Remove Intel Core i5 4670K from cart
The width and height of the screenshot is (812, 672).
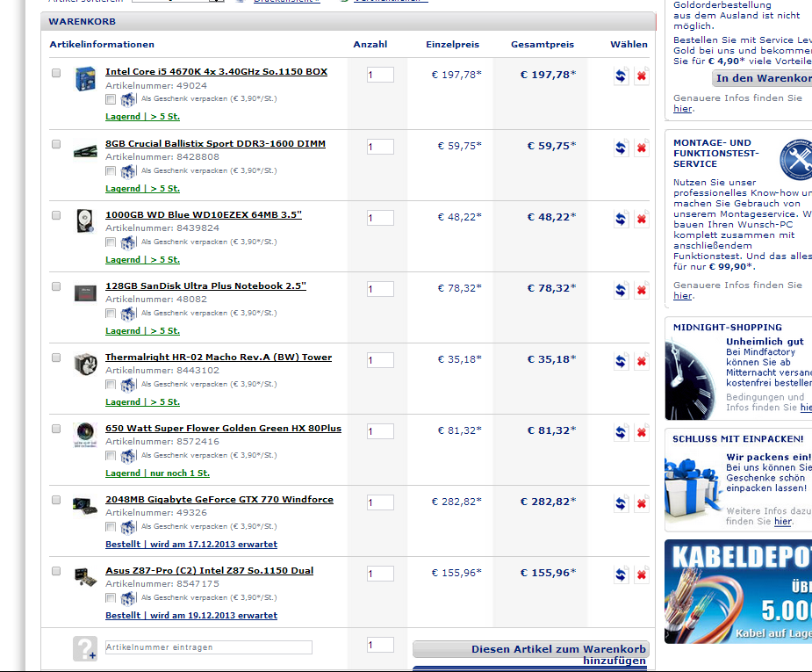pyautogui.click(x=641, y=76)
